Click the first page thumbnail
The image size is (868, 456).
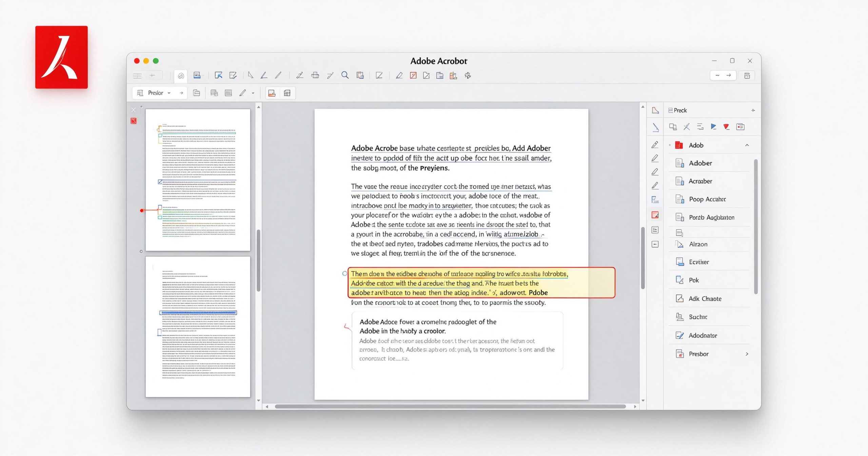click(x=198, y=180)
